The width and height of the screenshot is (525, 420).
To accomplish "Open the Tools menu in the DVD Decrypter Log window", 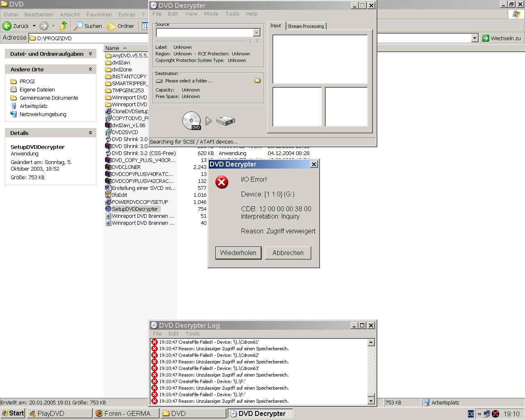I will click(x=192, y=333).
